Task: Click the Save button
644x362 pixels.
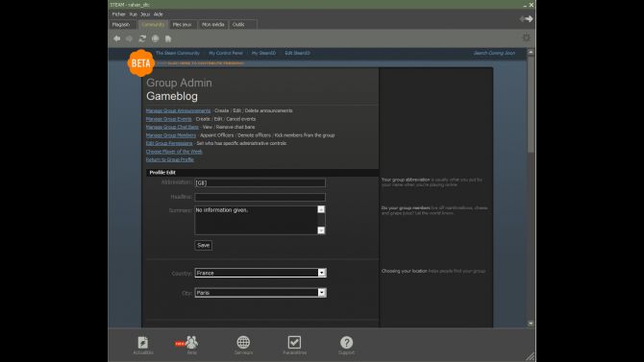Action: pos(204,246)
